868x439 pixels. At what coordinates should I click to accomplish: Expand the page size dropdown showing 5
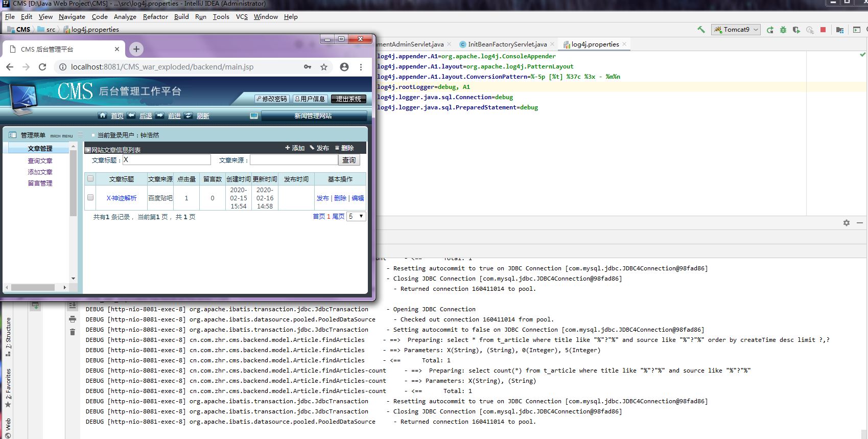(356, 217)
